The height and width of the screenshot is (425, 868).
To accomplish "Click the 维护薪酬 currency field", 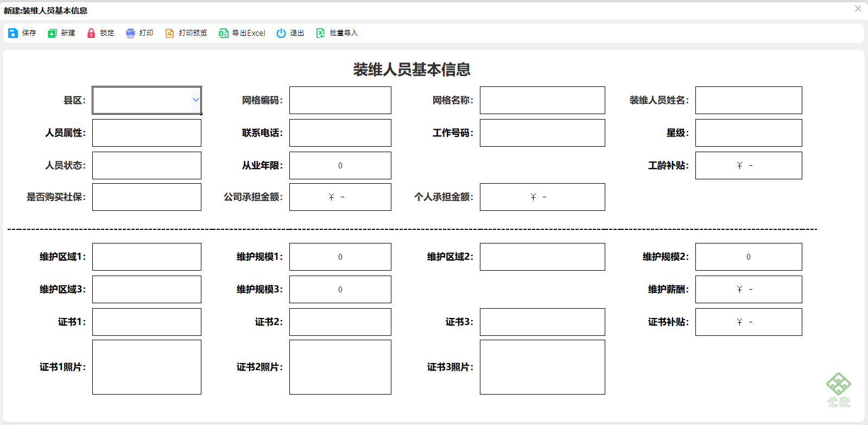I will 749,290.
